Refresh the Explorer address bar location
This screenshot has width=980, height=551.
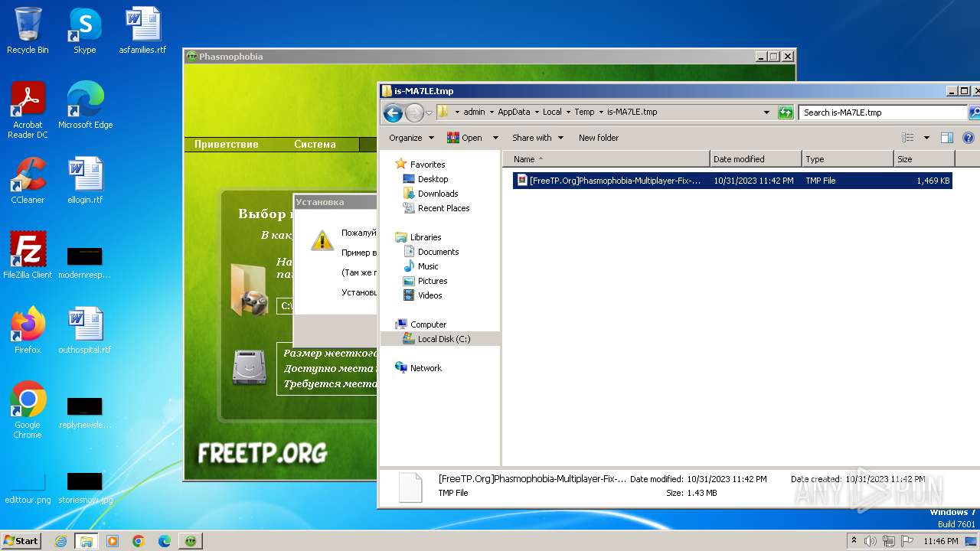[785, 112]
